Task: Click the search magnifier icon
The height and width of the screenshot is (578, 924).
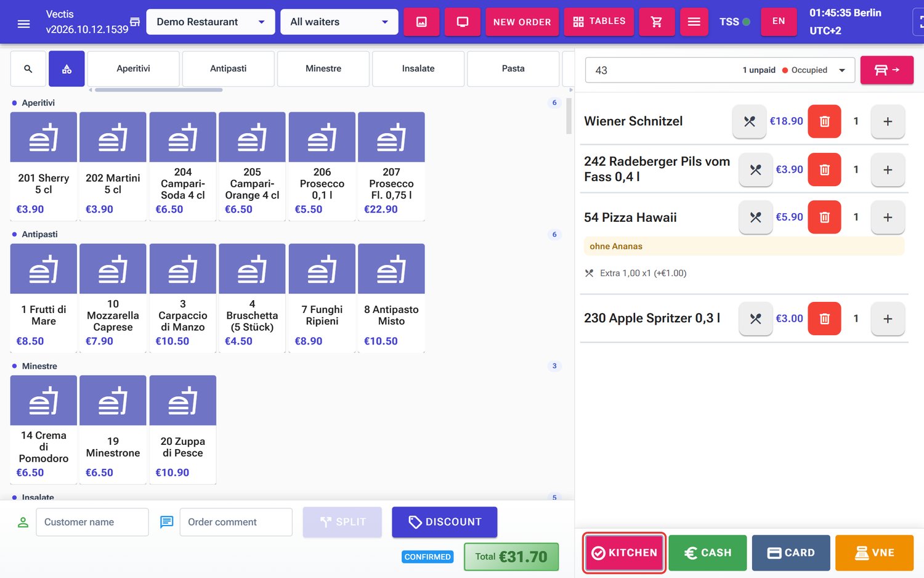Action: [28, 69]
